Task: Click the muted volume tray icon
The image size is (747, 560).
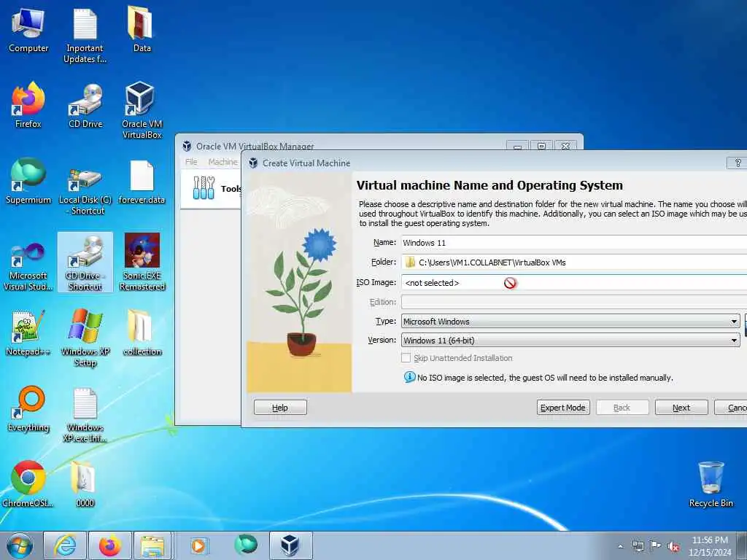Action: tap(673, 547)
